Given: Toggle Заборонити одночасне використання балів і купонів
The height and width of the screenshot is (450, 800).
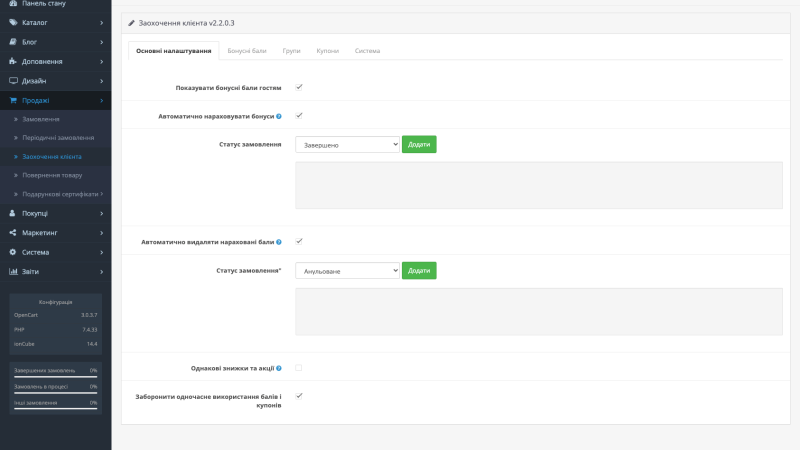Looking at the screenshot, I should (x=299, y=396).
